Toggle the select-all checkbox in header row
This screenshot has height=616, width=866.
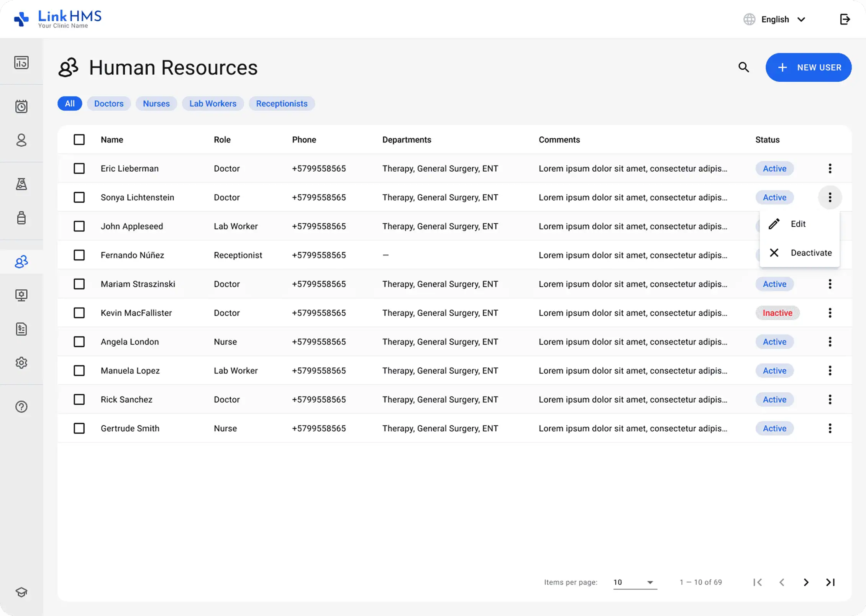click(79, 139)
